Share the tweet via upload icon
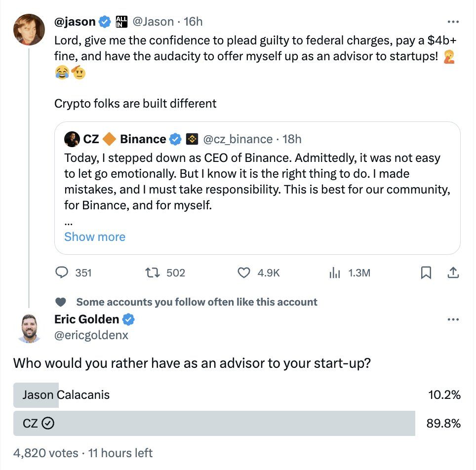The width and height of the screenshot is (476, 470). coord(453,273)
